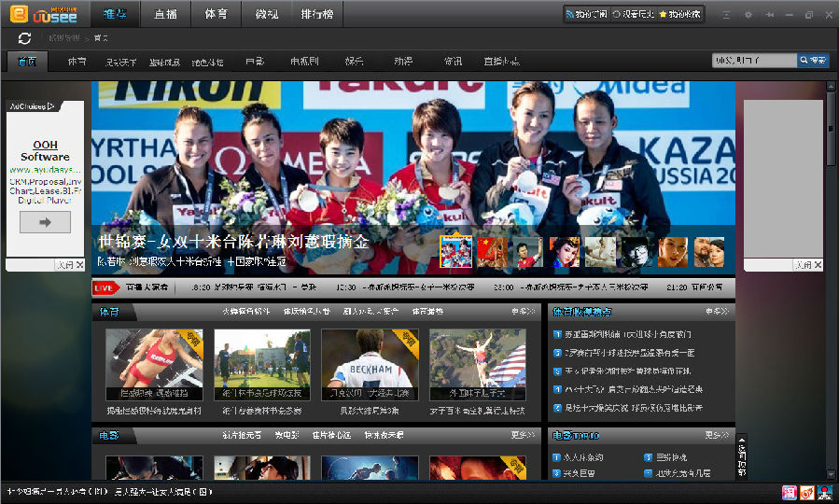Select 电视剧 in the category navigation bar

(304, 62)
